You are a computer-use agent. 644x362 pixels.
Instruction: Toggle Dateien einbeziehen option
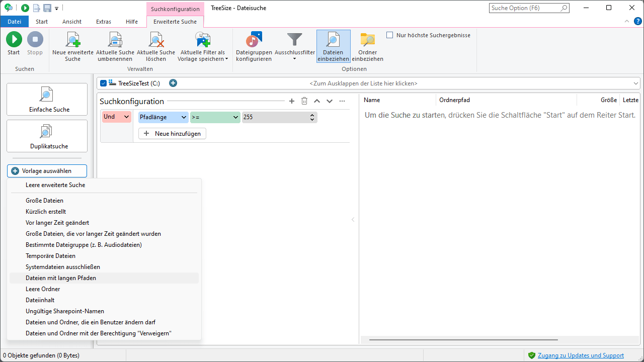coord(333,46)
